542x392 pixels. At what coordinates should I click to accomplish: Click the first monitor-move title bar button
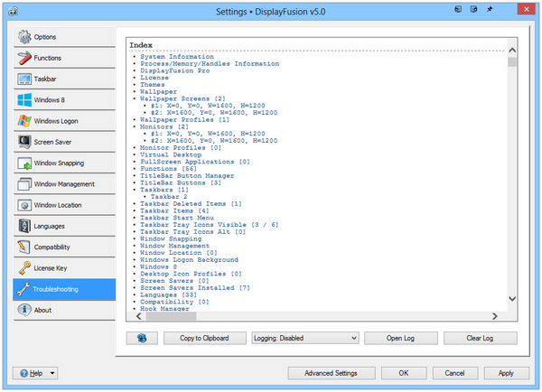coord(458,9)
